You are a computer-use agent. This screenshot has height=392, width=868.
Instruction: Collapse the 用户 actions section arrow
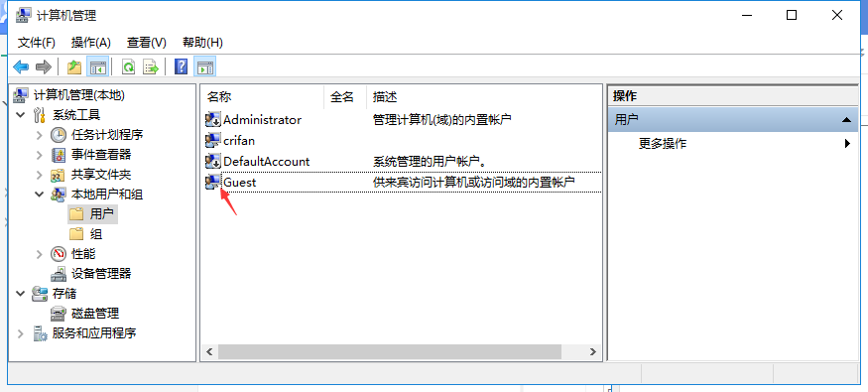click(x=846, y=120)
